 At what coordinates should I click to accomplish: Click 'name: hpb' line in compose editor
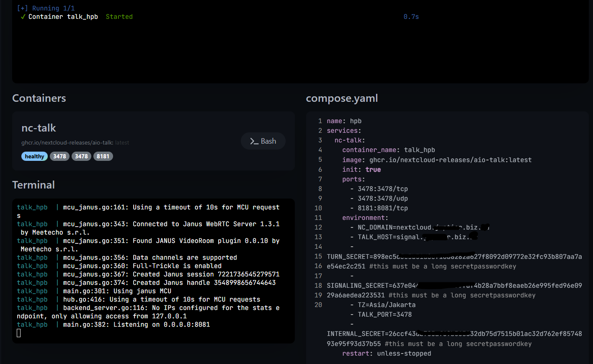click(344, 121)
